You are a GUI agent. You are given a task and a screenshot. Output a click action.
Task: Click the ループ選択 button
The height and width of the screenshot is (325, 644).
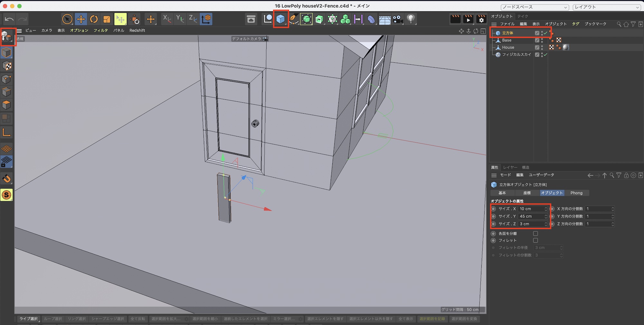(x=53, y=319)
